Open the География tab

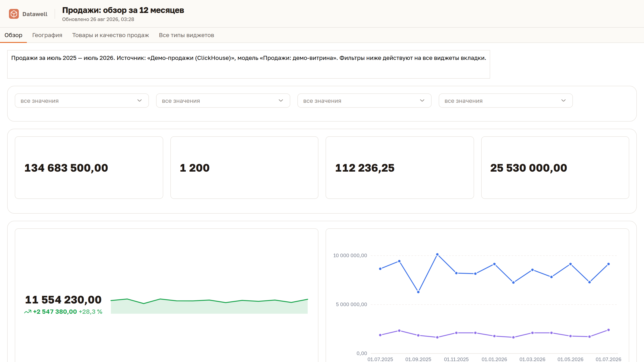click(x=47, y=35)
